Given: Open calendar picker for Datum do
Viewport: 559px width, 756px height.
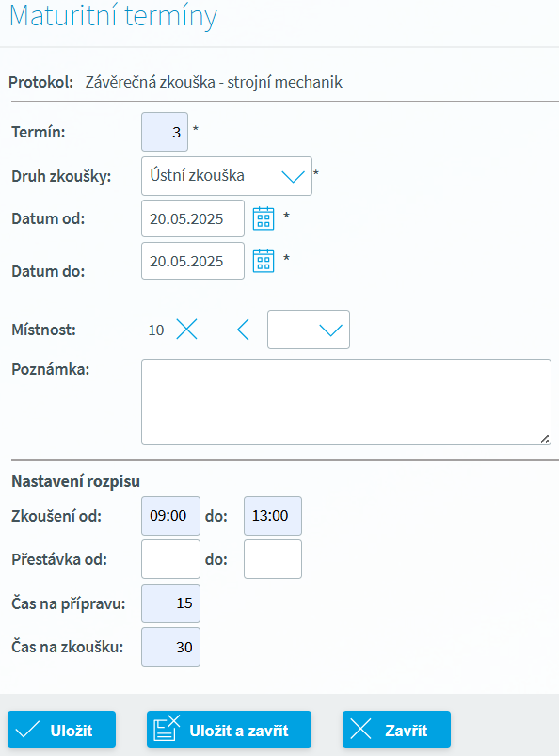Looking at the screenshot, I should pyautogui.click(x=264, y=261).
